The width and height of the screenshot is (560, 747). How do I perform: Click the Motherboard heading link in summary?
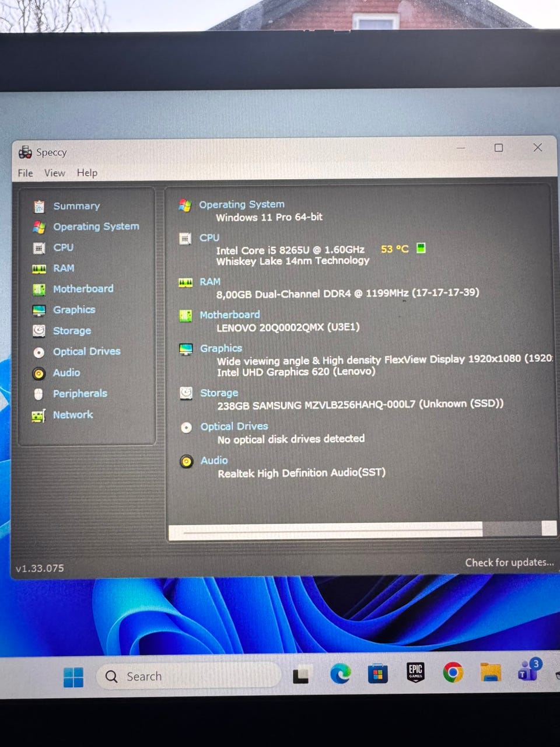(x=230, y=315)
